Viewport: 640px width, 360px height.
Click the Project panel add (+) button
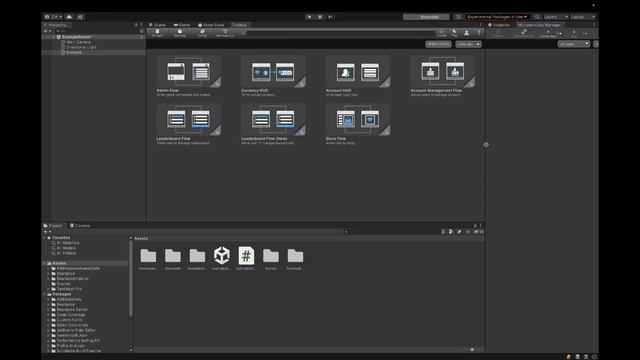[46, 232]
